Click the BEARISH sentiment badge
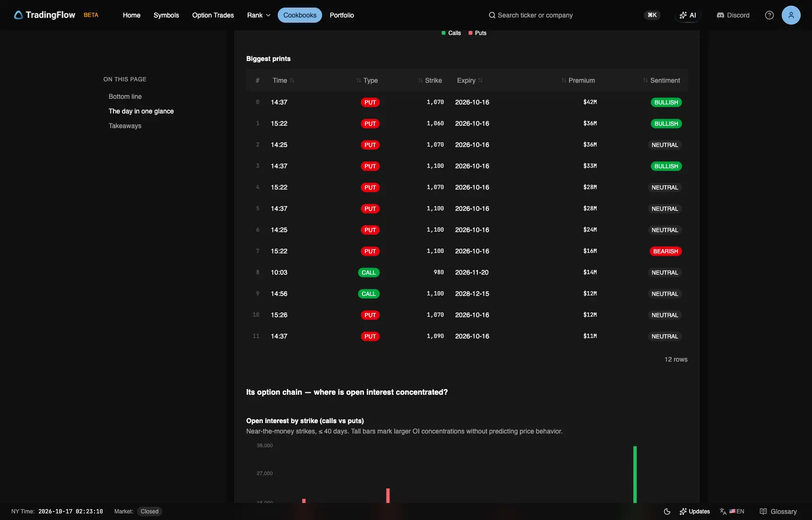 (665, 251)
